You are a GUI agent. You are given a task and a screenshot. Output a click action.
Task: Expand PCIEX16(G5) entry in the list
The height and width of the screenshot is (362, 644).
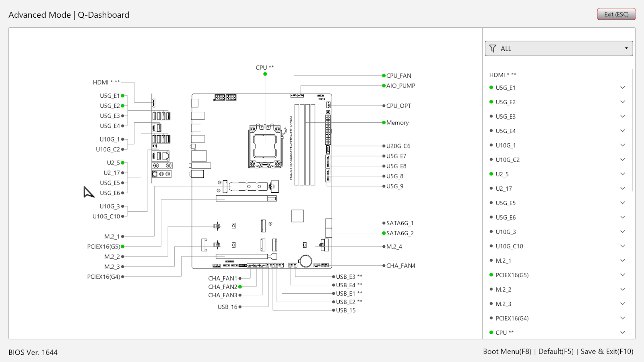tap(622, 275)
